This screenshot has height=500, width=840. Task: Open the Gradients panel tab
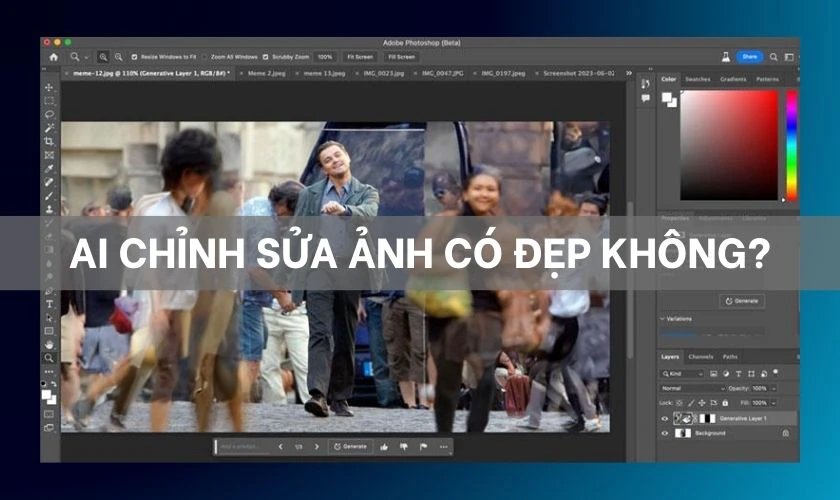pos(733,79)
